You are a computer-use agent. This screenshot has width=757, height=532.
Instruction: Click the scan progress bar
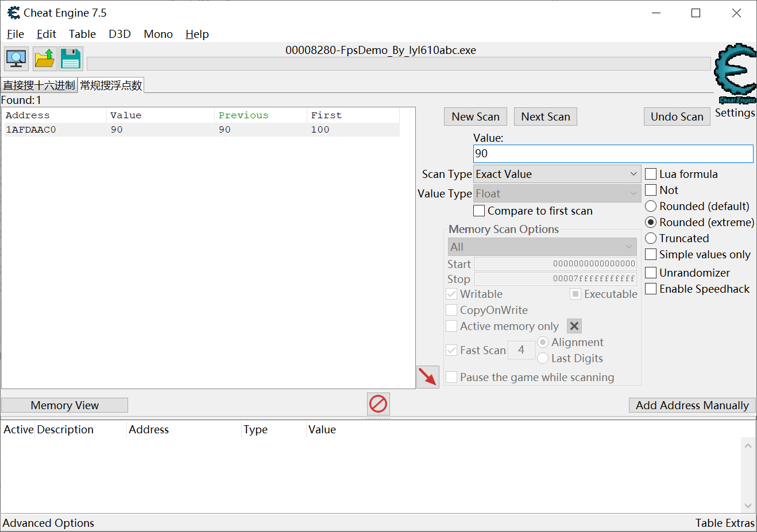point(399,64)
